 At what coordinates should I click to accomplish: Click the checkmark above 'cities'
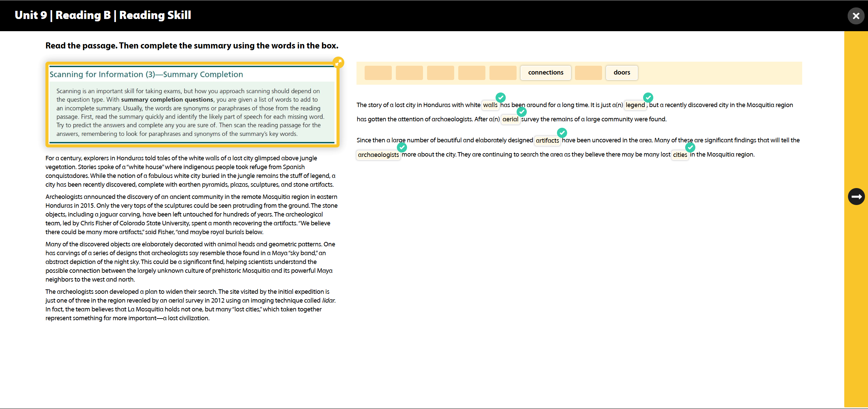pos(690,147)
